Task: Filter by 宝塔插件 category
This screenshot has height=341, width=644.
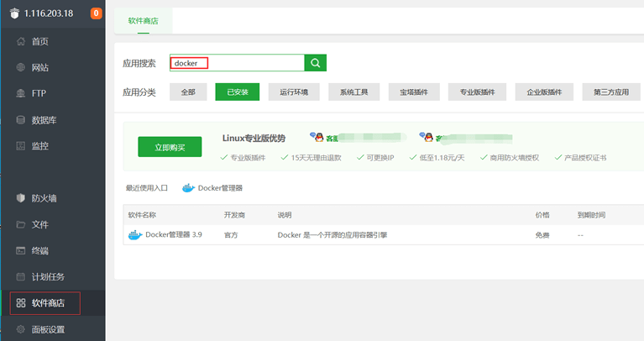Action: [414, 92]
